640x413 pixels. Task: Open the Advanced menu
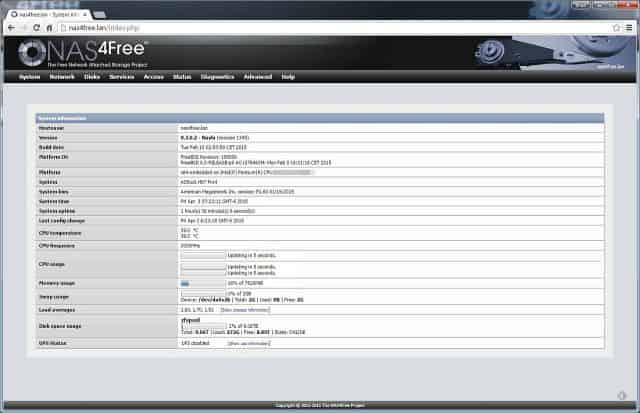pos(257,76)
